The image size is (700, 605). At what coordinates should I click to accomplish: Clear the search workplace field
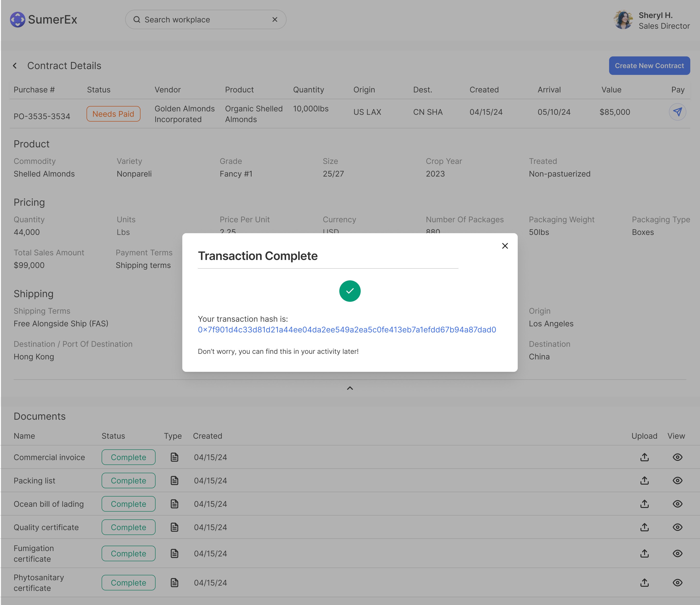[275, 20]
